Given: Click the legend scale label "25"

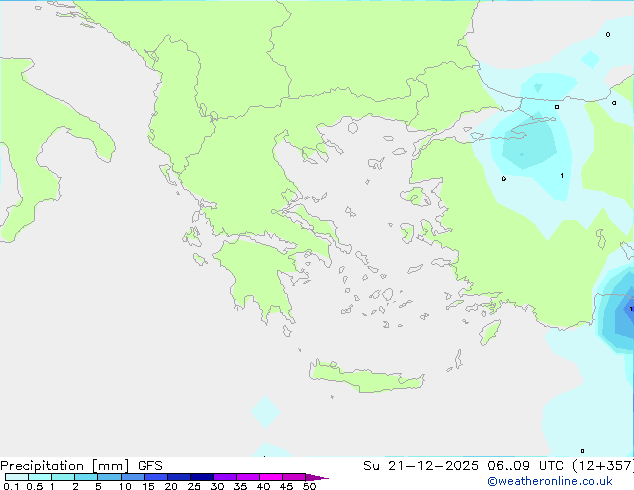Looking at the screenshot, I should point(194,486).
